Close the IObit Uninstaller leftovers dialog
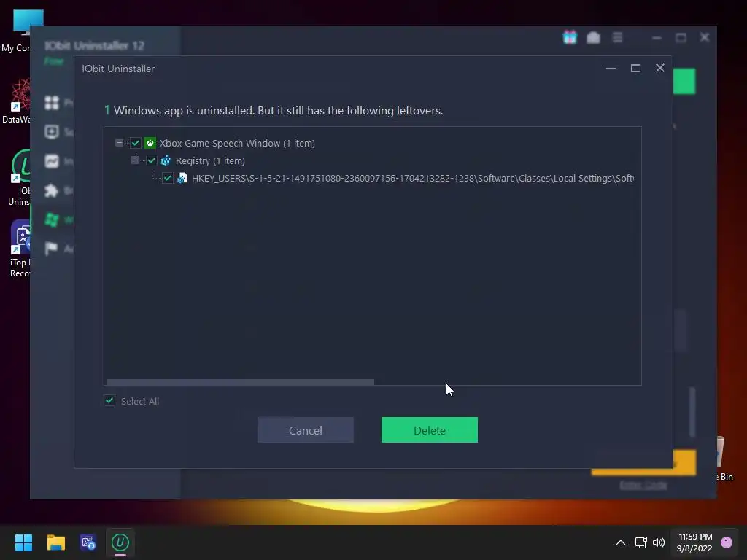This screenshot has height=560, width=747. [659, 68]
